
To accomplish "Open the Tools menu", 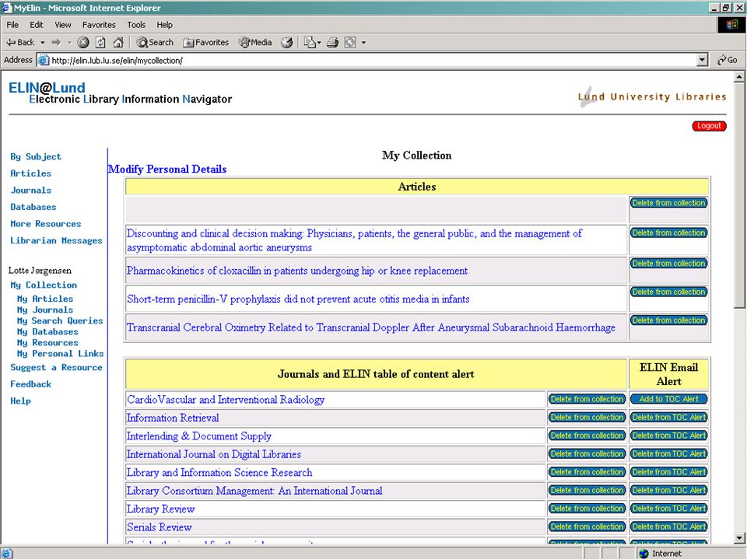I will pos(135,25).
